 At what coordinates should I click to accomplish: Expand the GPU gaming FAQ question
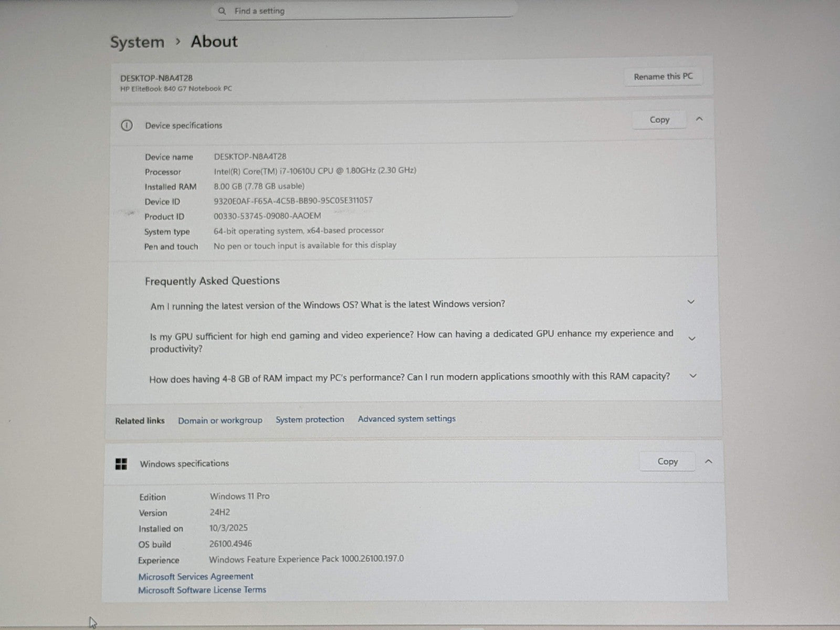point(691,339)
